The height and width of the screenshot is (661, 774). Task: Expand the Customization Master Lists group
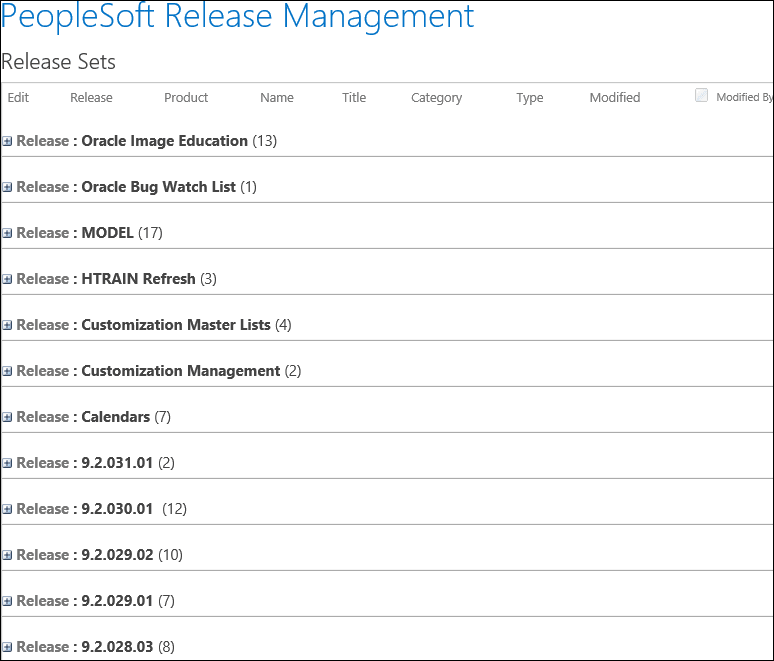7,325
